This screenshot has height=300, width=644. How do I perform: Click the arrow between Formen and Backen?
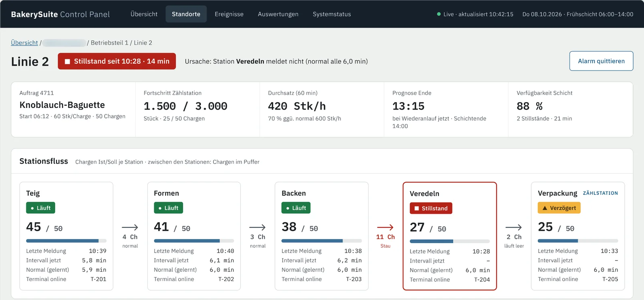[x=258, y=227]
